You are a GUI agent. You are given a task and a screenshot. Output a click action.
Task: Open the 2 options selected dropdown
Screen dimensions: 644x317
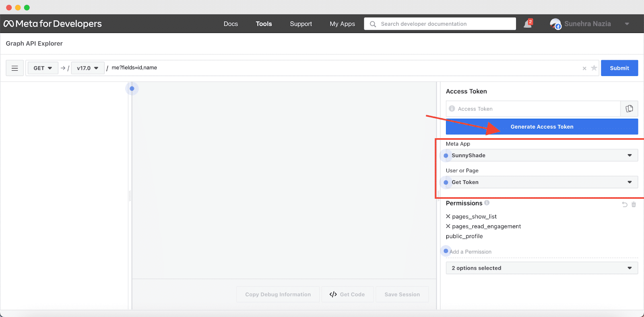point(542,268)
